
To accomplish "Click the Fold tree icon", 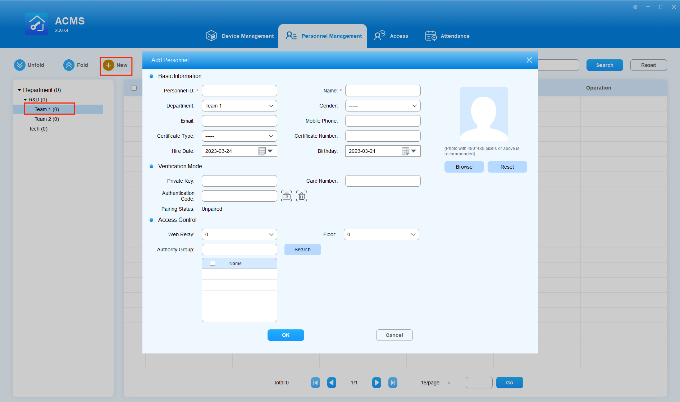I will (x=68, y=65).
